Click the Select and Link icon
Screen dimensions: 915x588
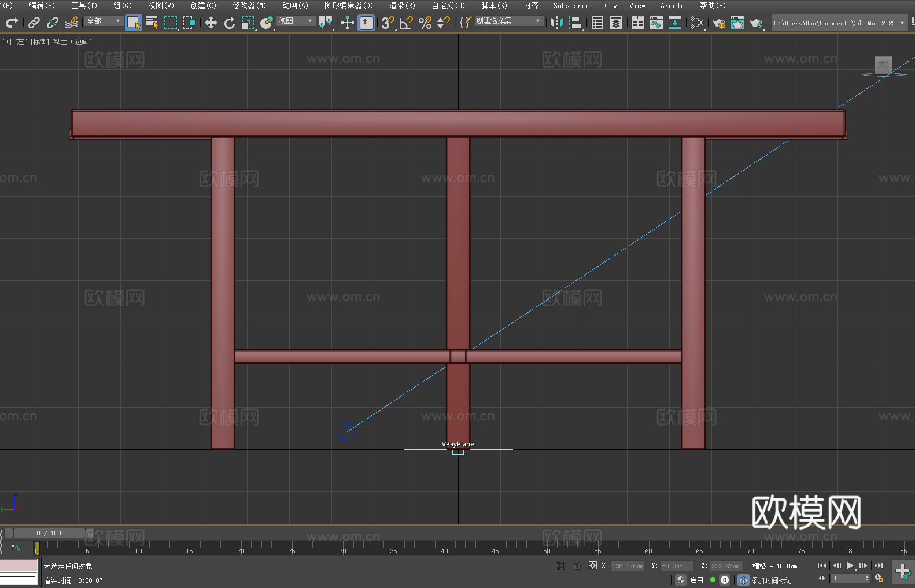34,23
